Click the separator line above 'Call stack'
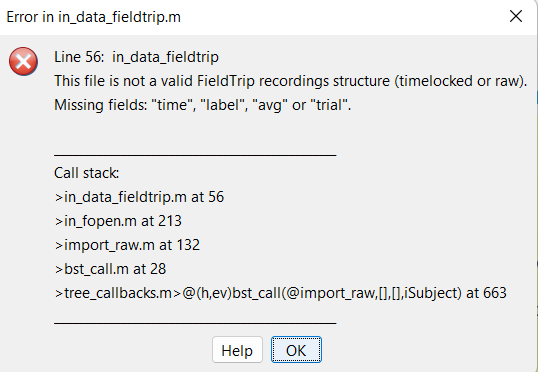Image resolution: width=538 pixels, height=372 pixels. click(195, 155)
